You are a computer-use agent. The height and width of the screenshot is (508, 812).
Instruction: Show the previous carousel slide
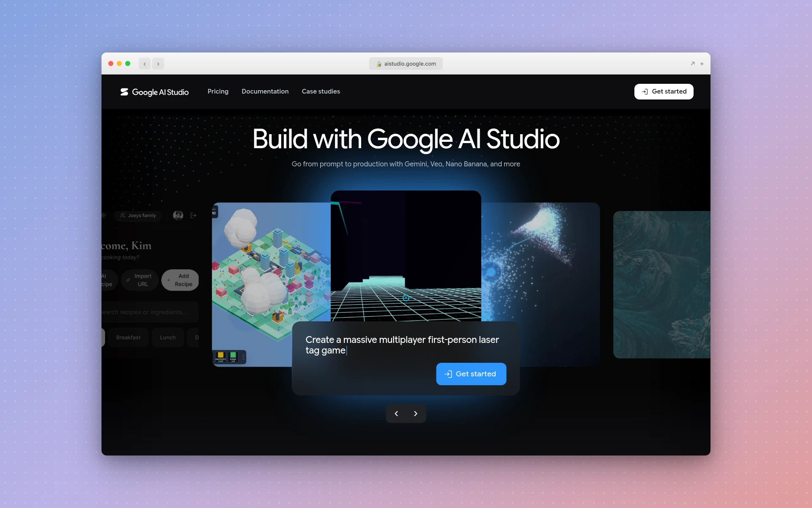coord(396,414)
